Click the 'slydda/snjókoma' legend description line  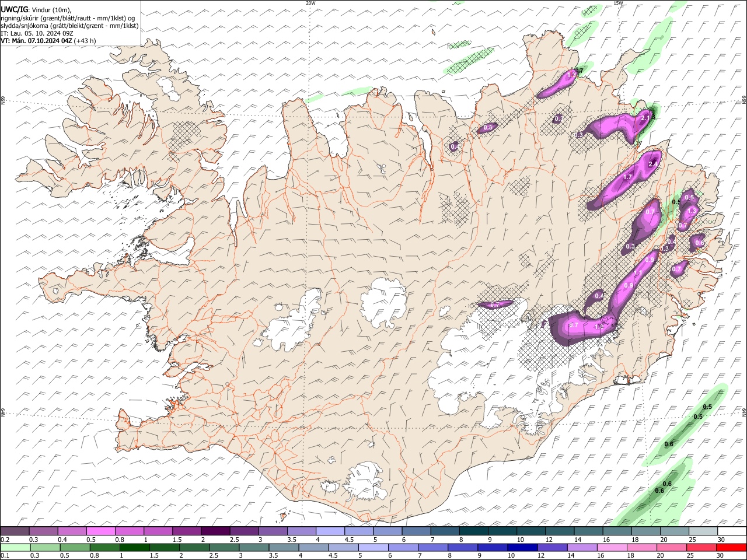coord(69,26)
